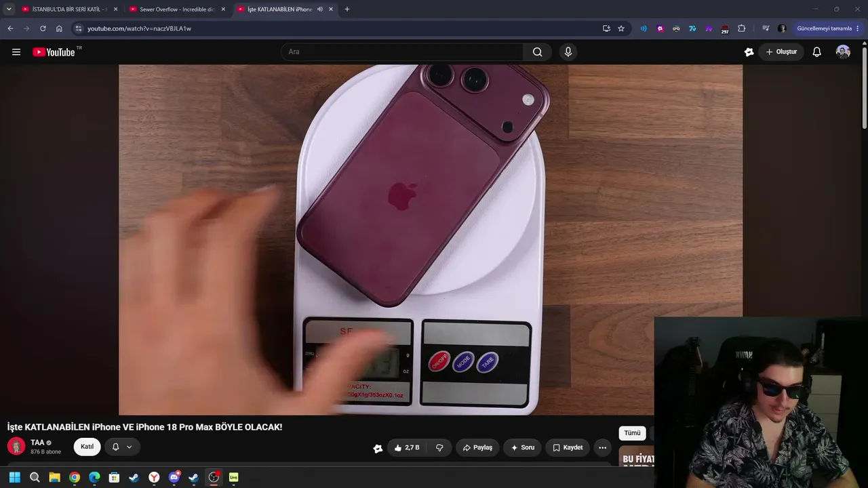This screenshot has height=488, width=868.
Task: Click the Güncellemeyi tamamla update button
Action: pyautogui.click(x=824, y=28)
